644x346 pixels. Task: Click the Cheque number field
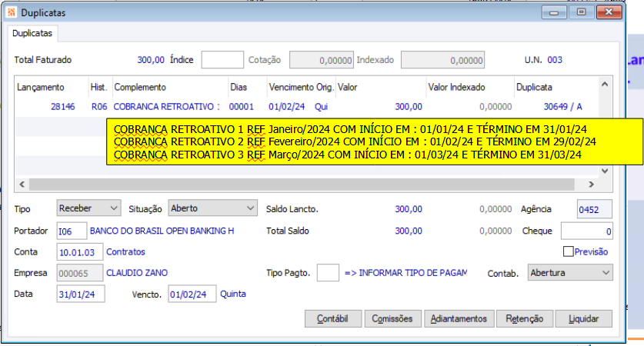coord(587,231)
